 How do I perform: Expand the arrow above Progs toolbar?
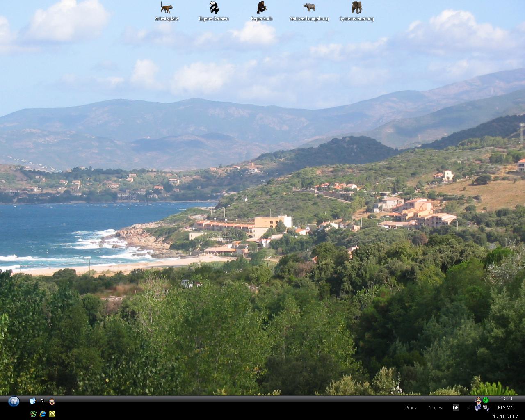pos(423,399)
